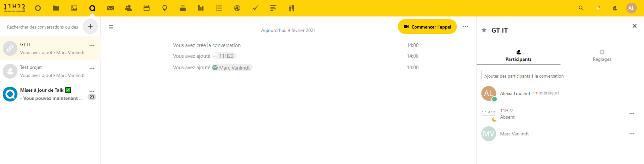Open the Mail envelope app
The image size is (644, 164).
pyautogui.click(x=110, y=8)
